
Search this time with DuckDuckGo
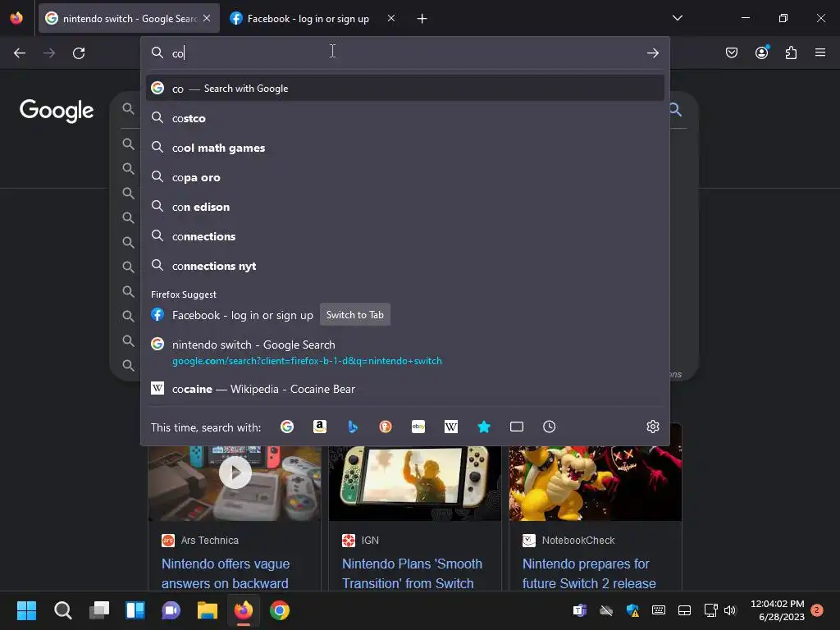386,427
